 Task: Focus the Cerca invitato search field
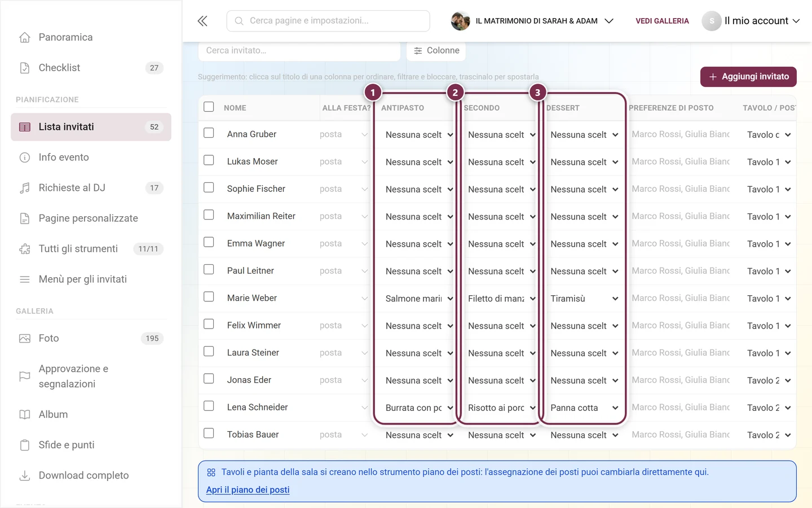tap(299, 51)
